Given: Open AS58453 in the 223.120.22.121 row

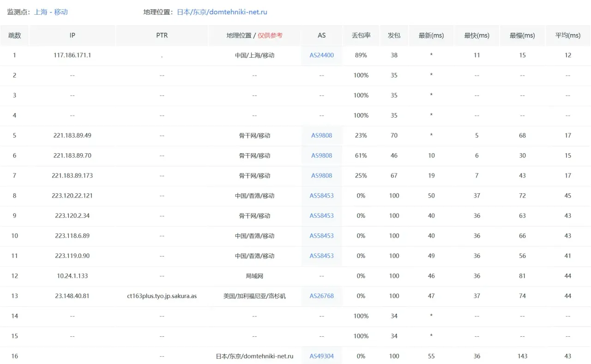Looking at the screenshot, I should click(x=322, y=196).
